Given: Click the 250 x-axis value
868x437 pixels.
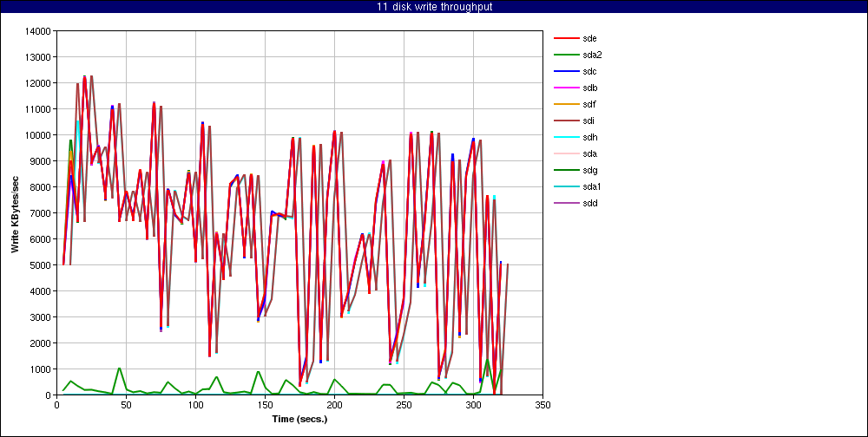Looking at the screenshot, I should [x=404, y=405].
